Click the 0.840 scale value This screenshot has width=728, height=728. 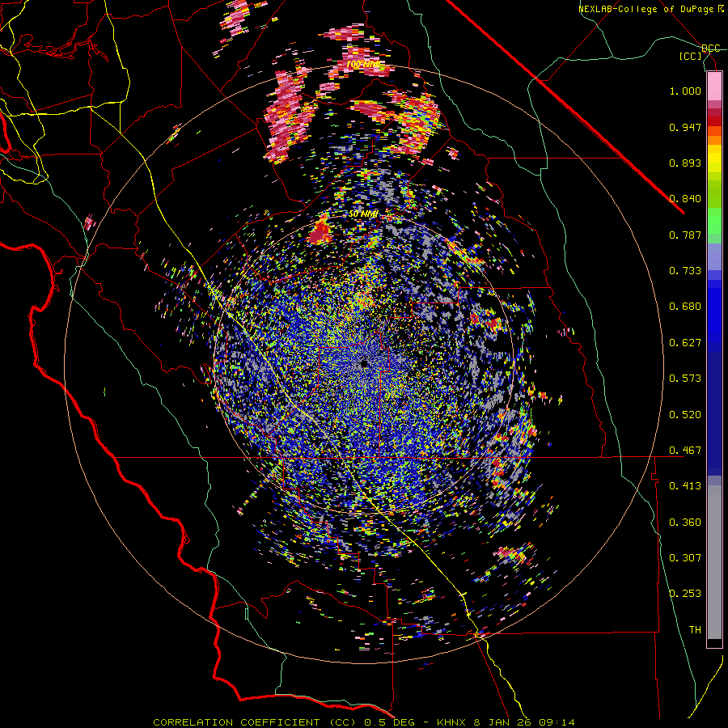(x=685, y=199)
